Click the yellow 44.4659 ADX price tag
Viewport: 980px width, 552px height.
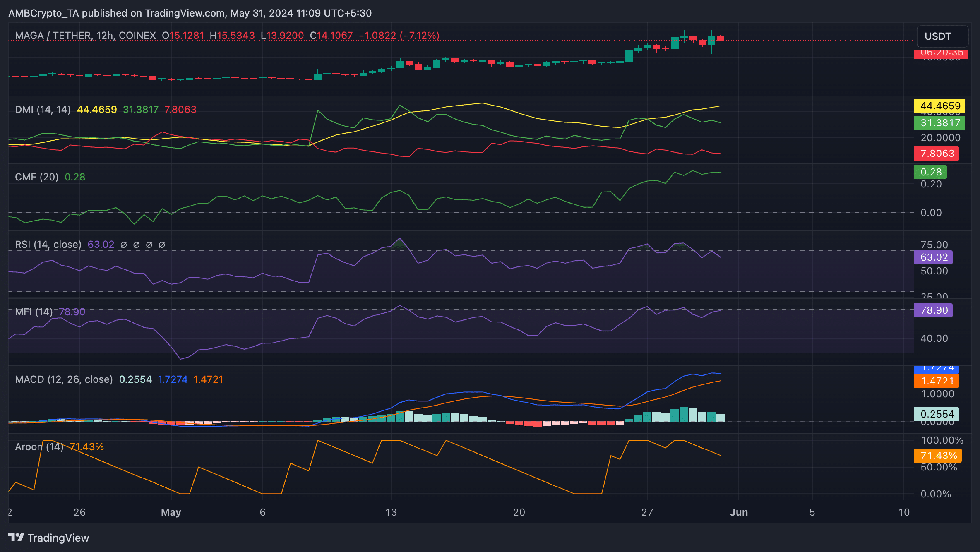click(939, 106)
